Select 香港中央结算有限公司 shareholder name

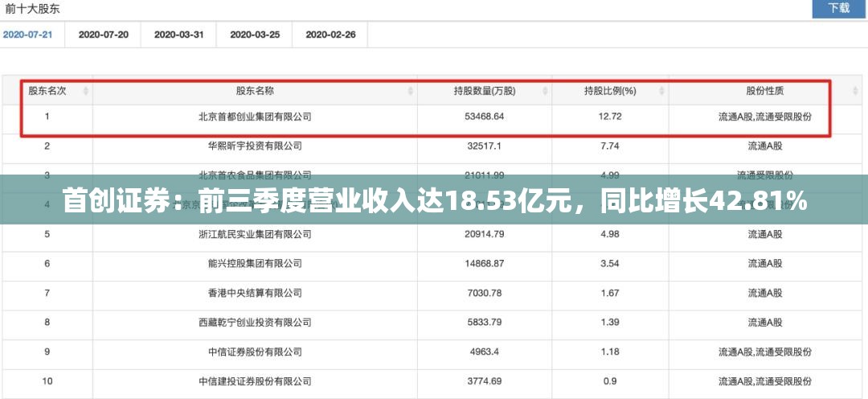[255, 293]
